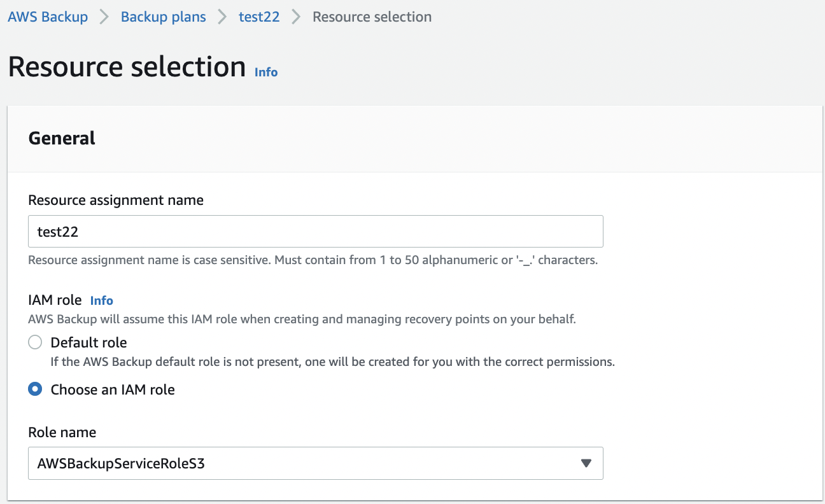
Task: Select the Default role radio button
Action: click(36, 343)
